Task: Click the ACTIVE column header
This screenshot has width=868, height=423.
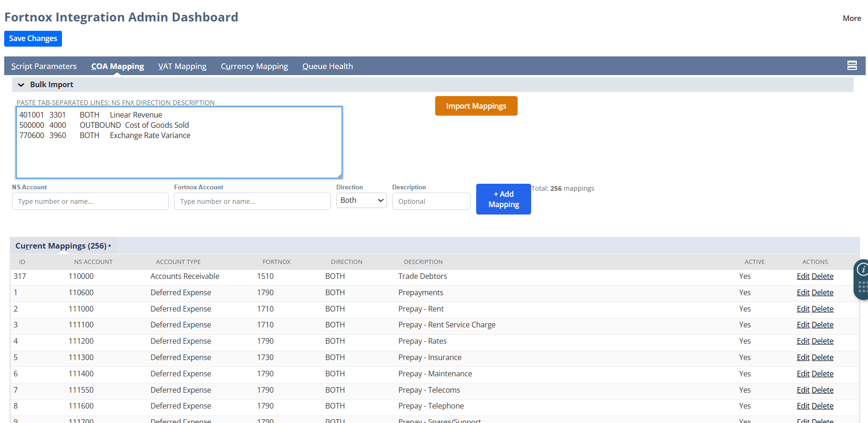Action: pyautogui.click(x=755, y=262)
